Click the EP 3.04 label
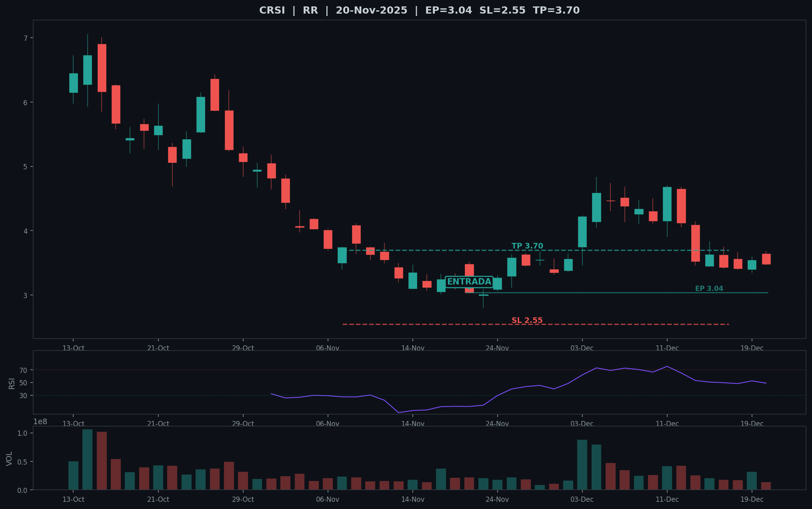Screen dimensions: 812x509 click(709, 289)
